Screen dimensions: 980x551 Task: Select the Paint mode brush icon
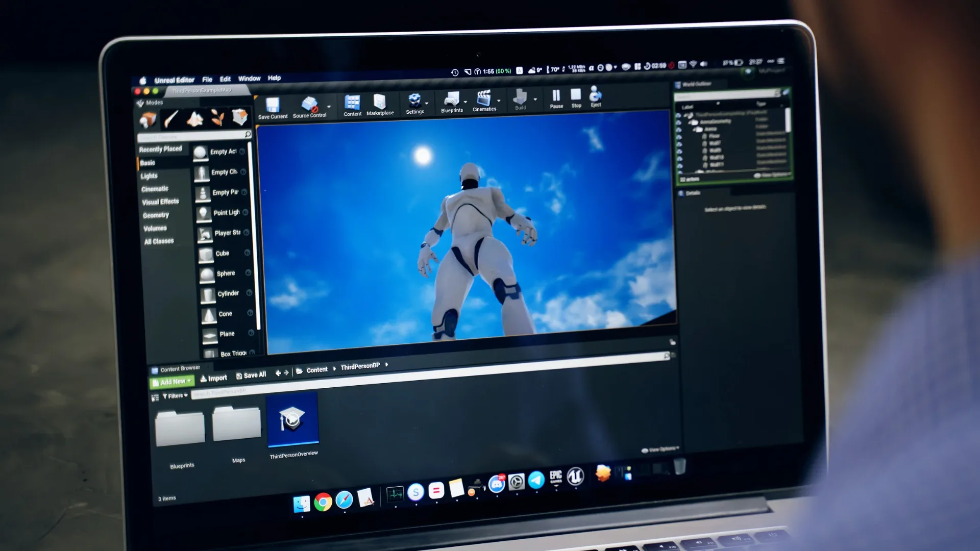click(171, 119)
